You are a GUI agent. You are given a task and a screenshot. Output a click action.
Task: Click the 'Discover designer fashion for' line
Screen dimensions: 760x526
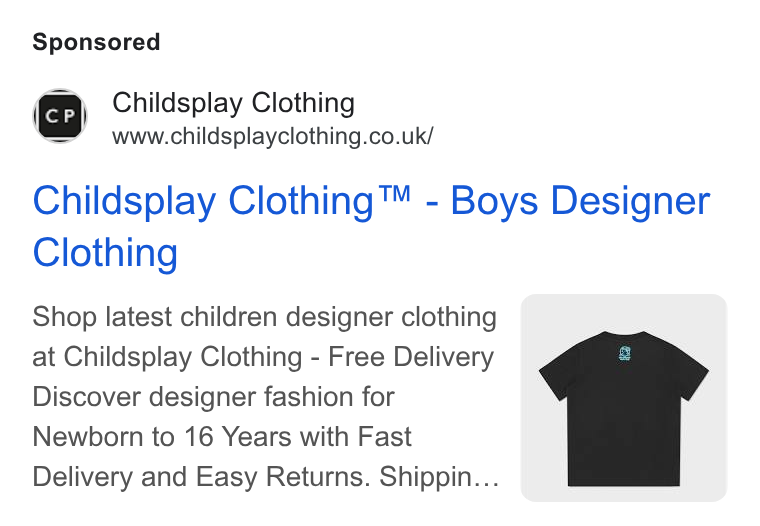(213, 397)
